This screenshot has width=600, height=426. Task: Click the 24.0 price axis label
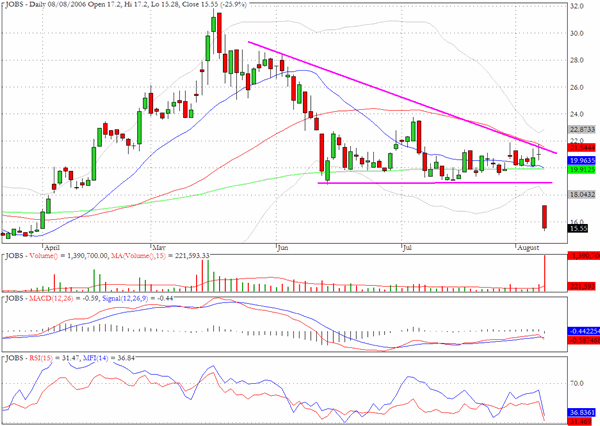(577, 114)
